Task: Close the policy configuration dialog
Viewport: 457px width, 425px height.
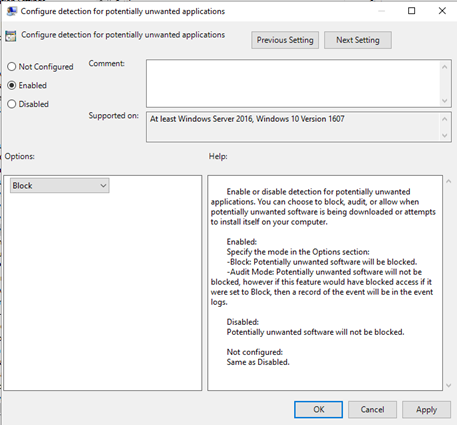Action: 442,11
